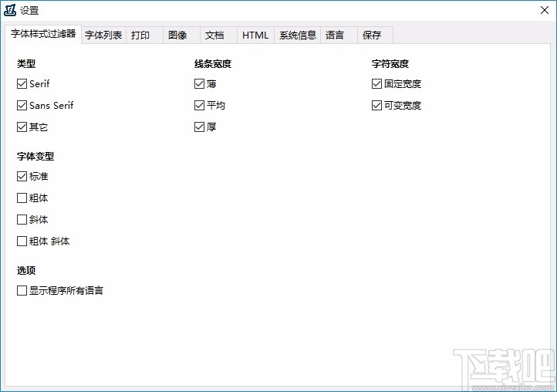This screenshot has height=392, width=557.
Task: Uncheck the 可变宽度 checkbox
Action: 376,106
